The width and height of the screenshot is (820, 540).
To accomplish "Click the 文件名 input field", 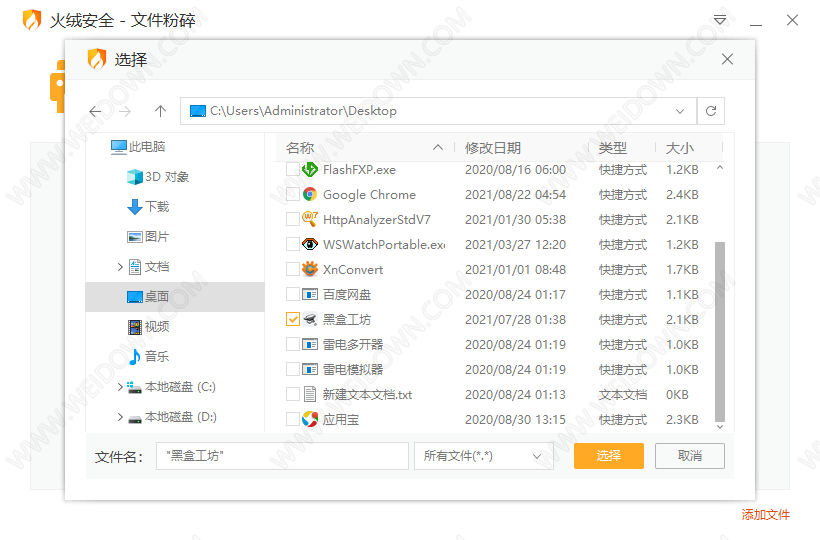I will [282, 456].
